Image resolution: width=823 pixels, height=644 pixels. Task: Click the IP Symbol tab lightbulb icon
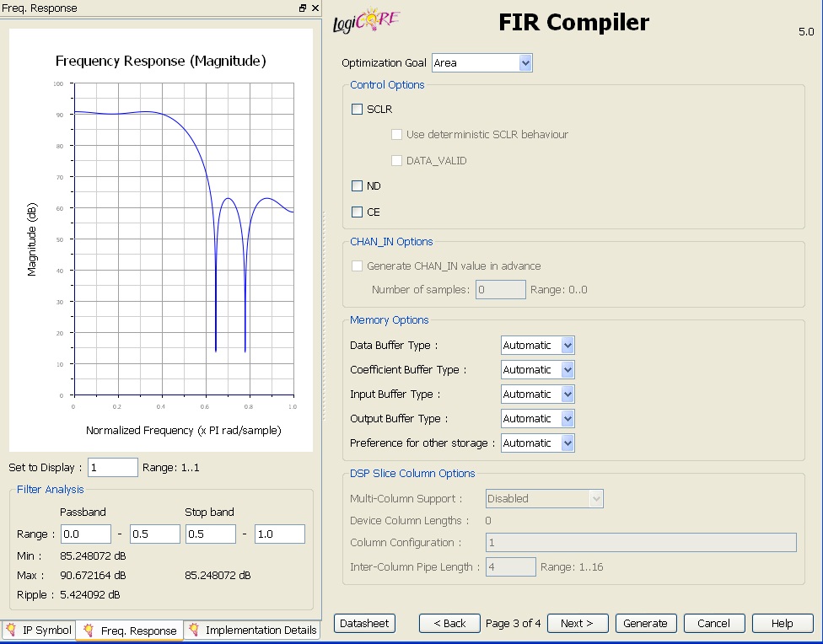[10, 630]
